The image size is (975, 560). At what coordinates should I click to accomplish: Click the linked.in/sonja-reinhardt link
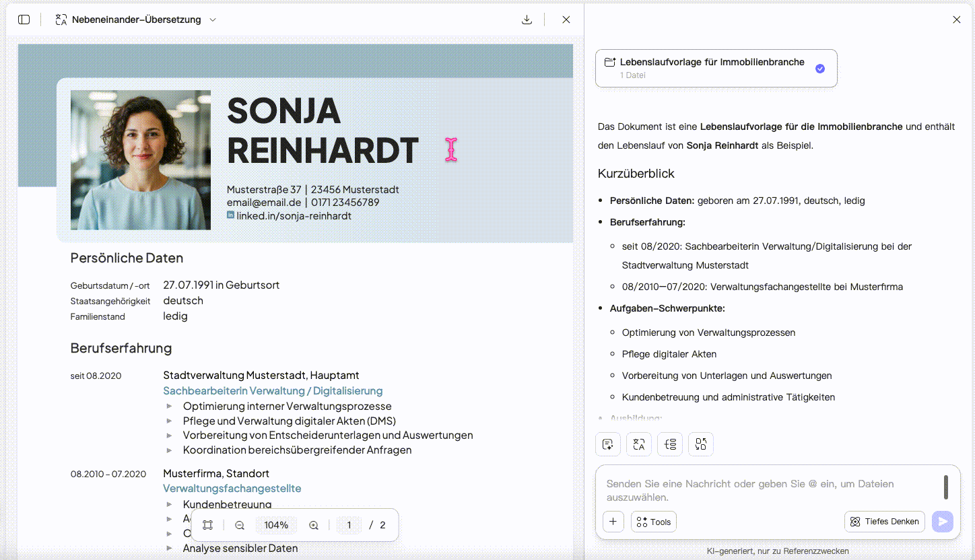[294, 216]
